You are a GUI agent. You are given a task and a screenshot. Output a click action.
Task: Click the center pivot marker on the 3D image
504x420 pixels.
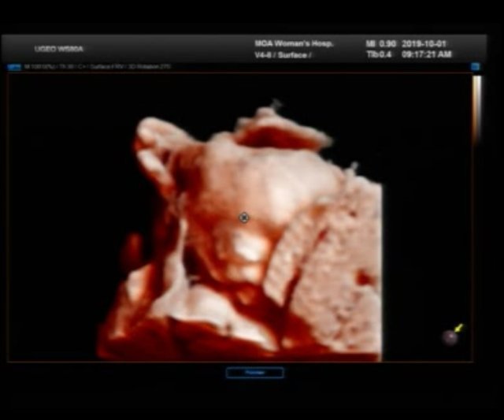(x=244, y=217)
